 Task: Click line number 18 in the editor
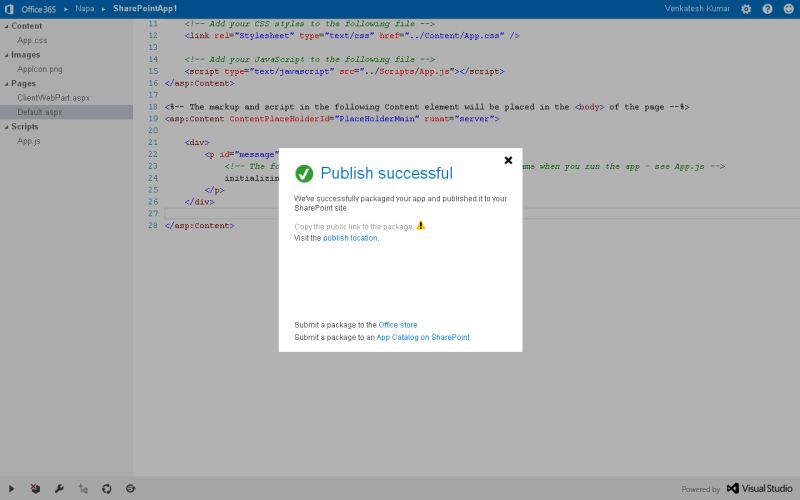tap(153, 107)
